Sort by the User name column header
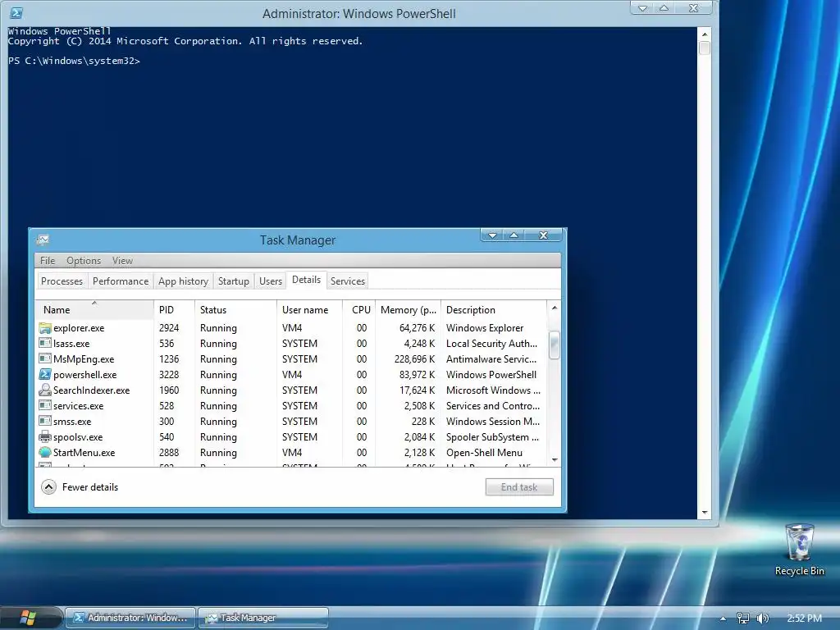Screen dimensions: 840x630 click(309, 309)
